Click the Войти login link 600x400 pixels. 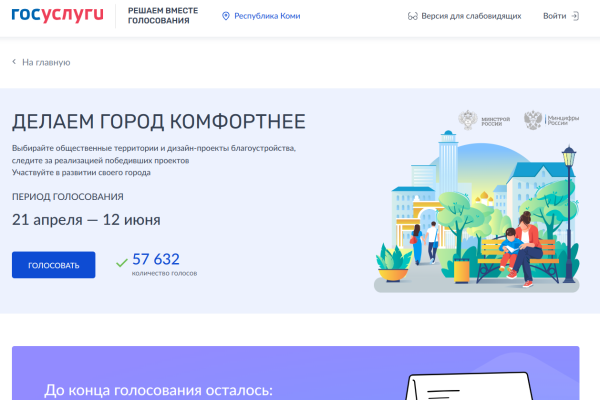[x=554, y=17]
